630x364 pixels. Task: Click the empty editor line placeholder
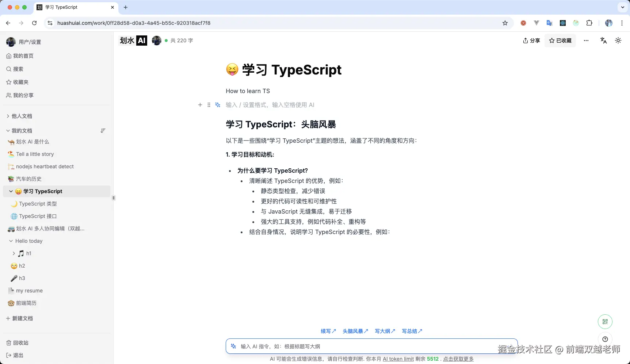click(x=270, y=105)
